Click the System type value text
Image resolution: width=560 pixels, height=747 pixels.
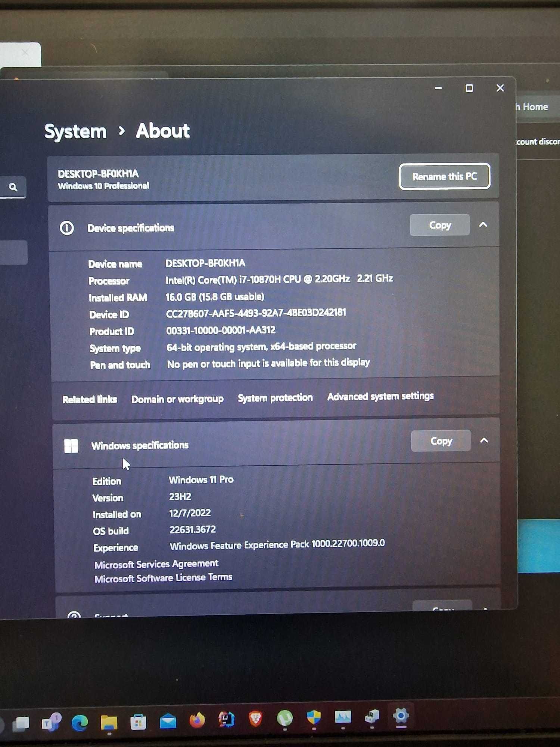(x=261, y=347)
